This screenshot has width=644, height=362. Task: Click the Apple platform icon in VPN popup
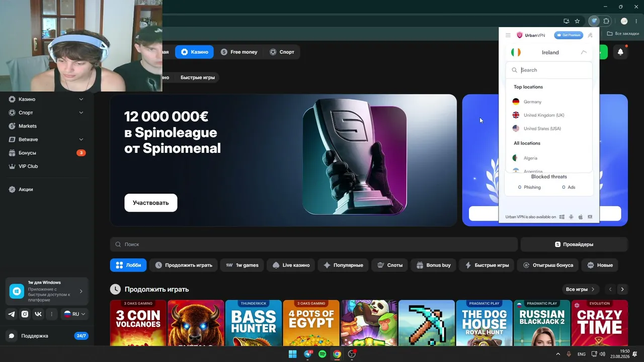[x=581, y=217]
